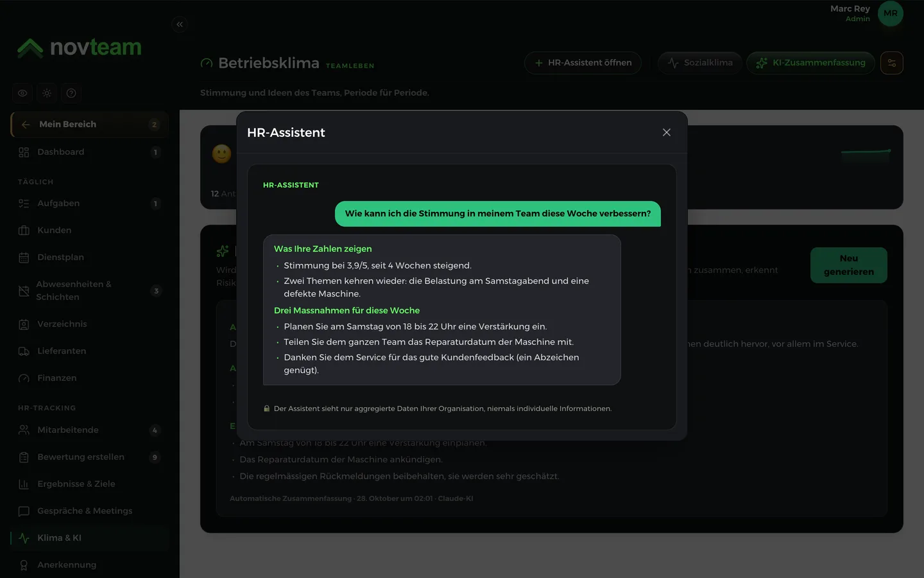Click the eye icon under novteam logo
Screen dimensions: 924x578
(x=22, y=93)
